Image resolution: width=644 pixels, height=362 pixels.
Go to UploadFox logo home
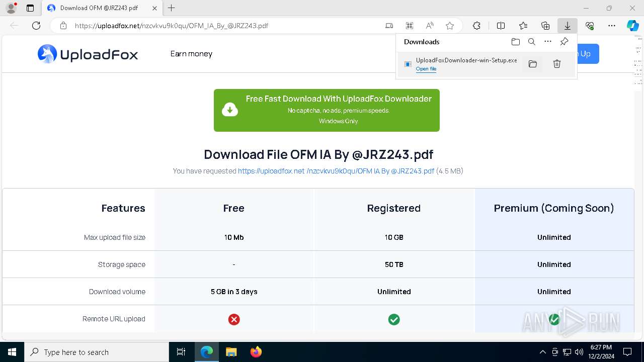88,54
